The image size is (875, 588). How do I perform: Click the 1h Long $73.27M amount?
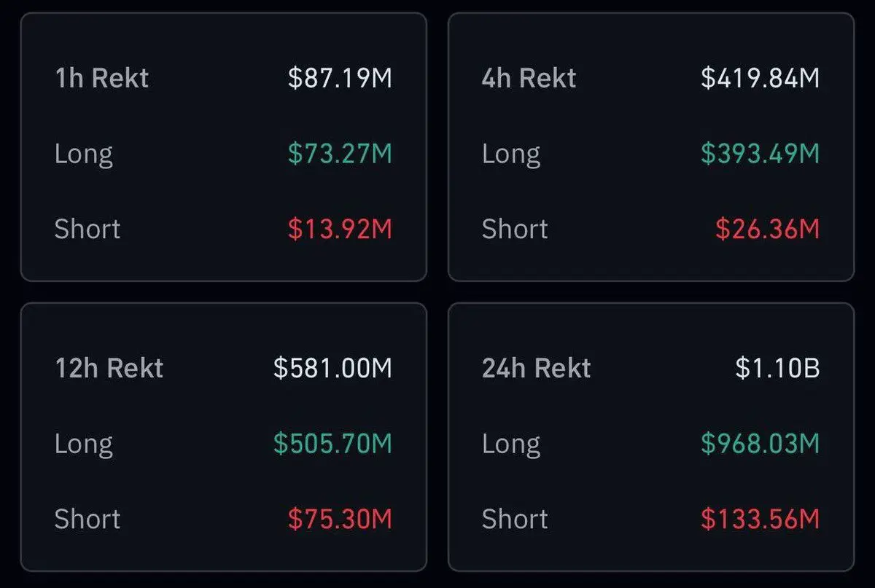340,154
